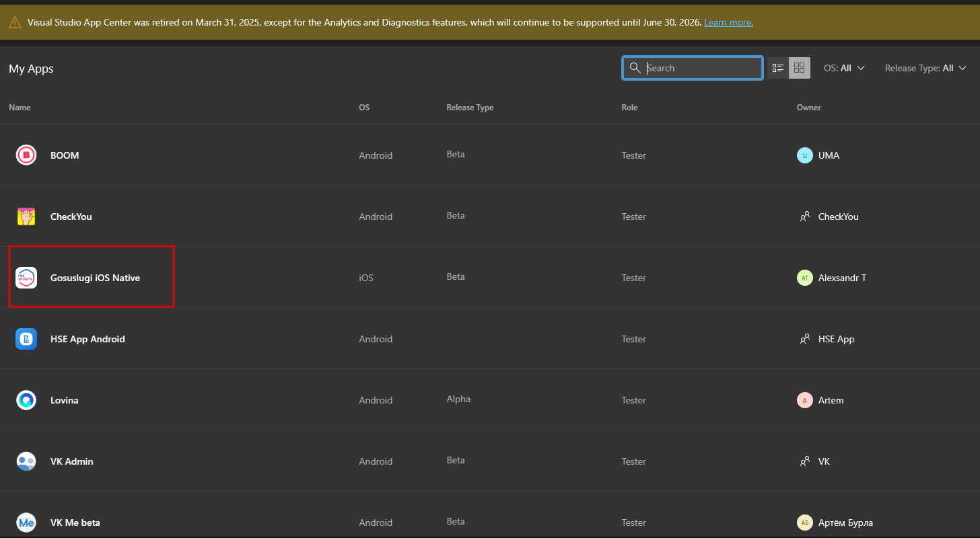Open the Lovina app name
The image size is (980, 538).
click(x=65, y=400)
